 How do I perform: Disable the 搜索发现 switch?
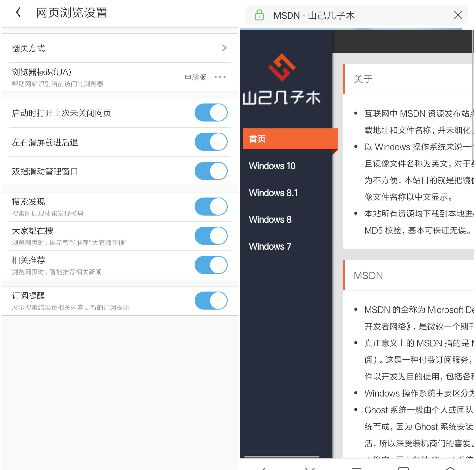coord(211,207)
